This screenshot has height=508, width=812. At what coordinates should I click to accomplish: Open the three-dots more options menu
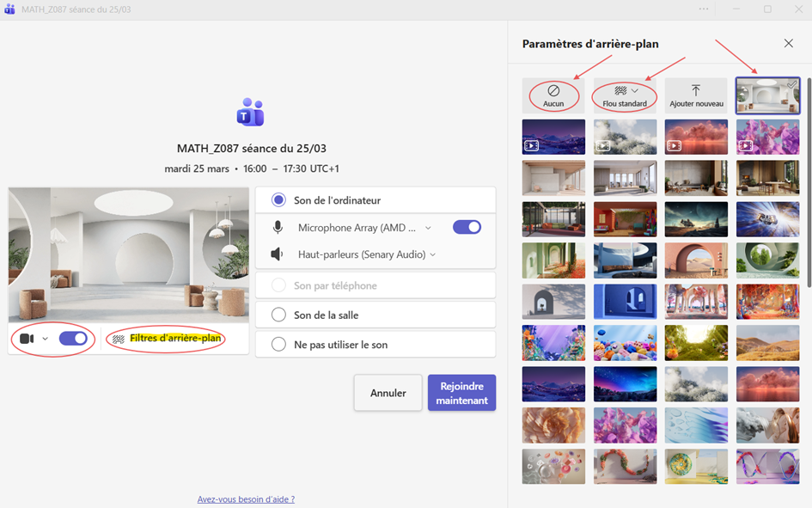703,9
